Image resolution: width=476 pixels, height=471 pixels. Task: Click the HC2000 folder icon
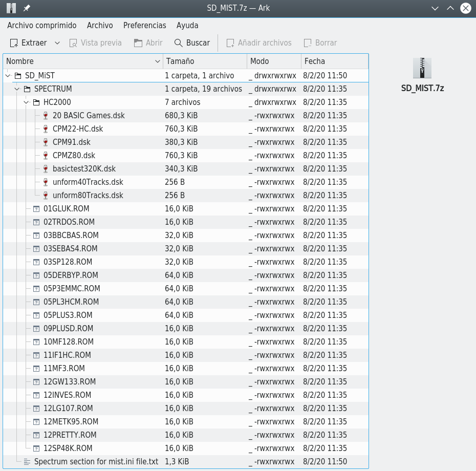point(36,102)
